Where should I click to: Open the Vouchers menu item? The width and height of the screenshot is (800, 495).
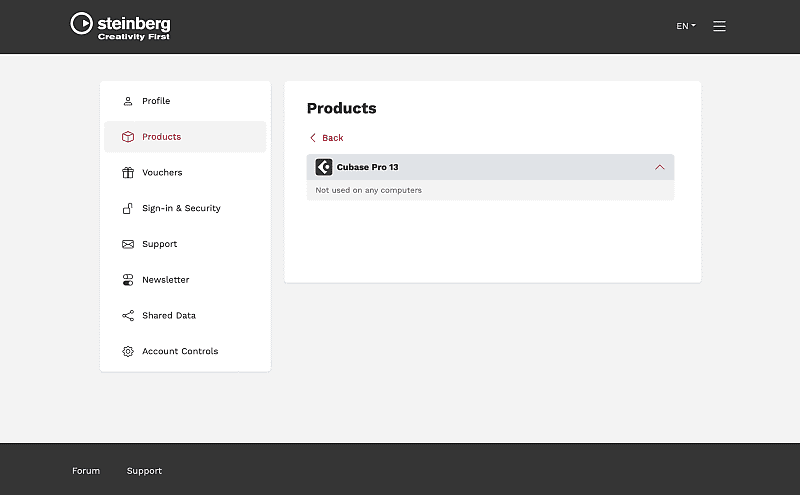click(x=162, y=173)
